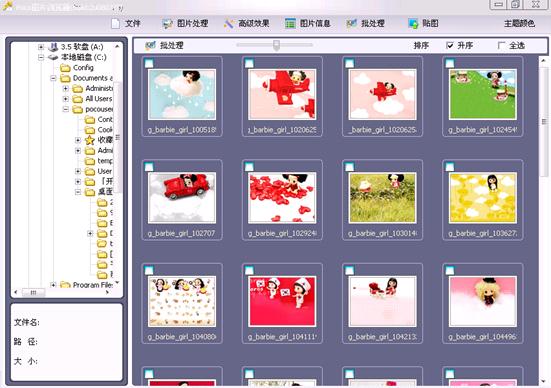This screenshot has width=551, height=388.
Task: Select the 桌面 folder icon
Action: 90,192
